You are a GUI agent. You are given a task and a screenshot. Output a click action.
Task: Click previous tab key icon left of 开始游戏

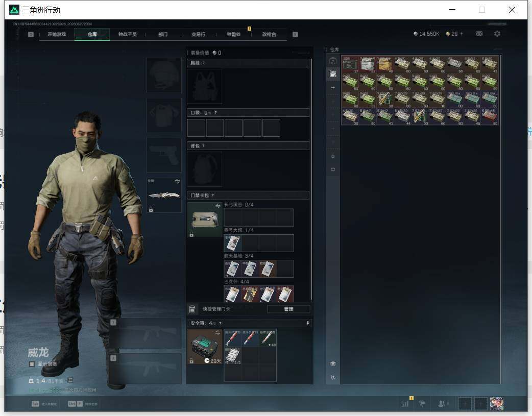pos(31,34)
